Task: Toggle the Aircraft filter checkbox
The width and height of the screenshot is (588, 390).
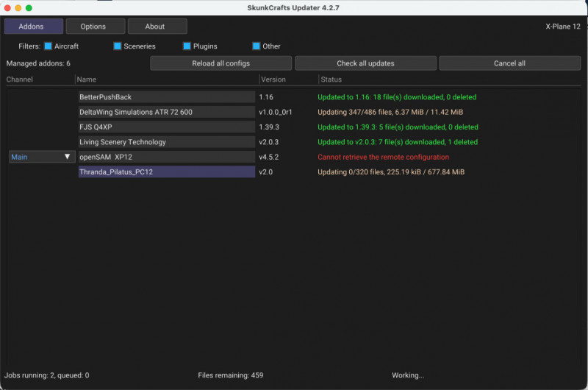Action: pos(48,46)
